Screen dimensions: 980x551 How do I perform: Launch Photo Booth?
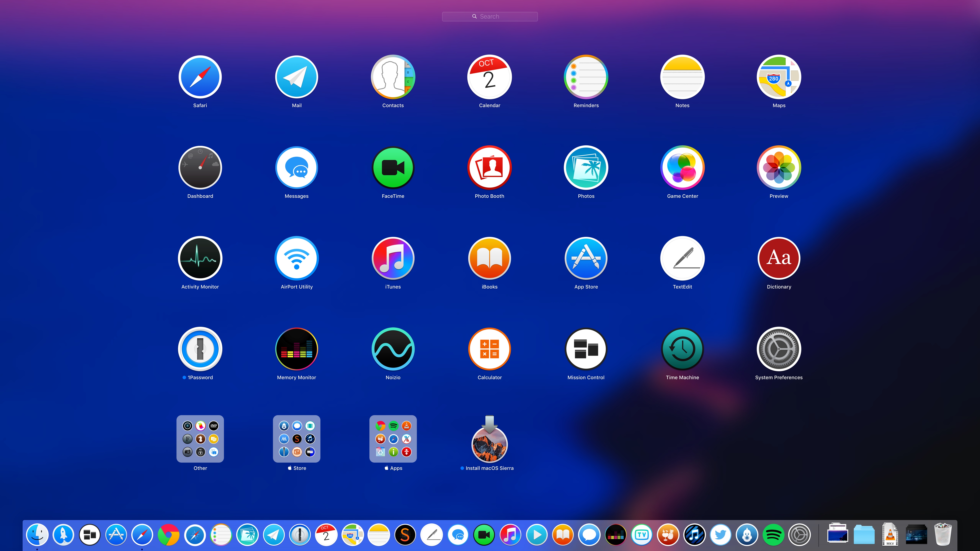coord(490,167)
